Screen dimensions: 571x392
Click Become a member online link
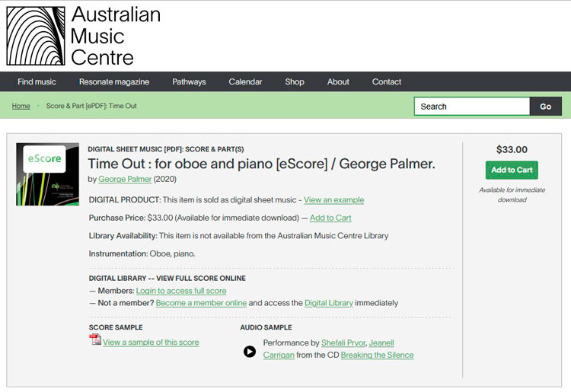coord(201,303)
